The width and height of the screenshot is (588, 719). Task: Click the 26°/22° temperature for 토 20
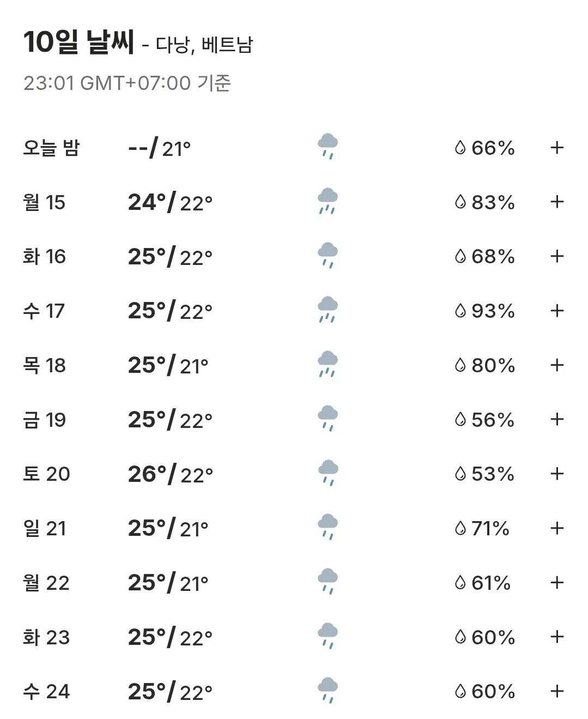170,474
